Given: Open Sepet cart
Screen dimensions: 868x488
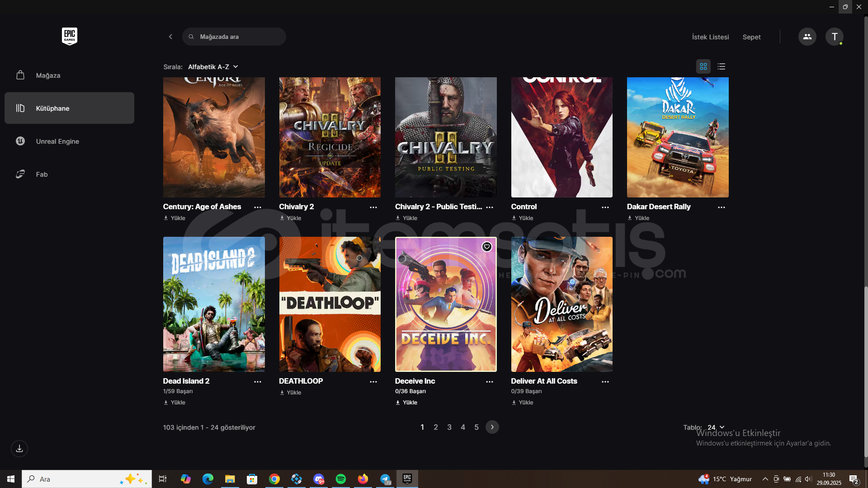Looking at the screenshot, I should click(751, 37).
